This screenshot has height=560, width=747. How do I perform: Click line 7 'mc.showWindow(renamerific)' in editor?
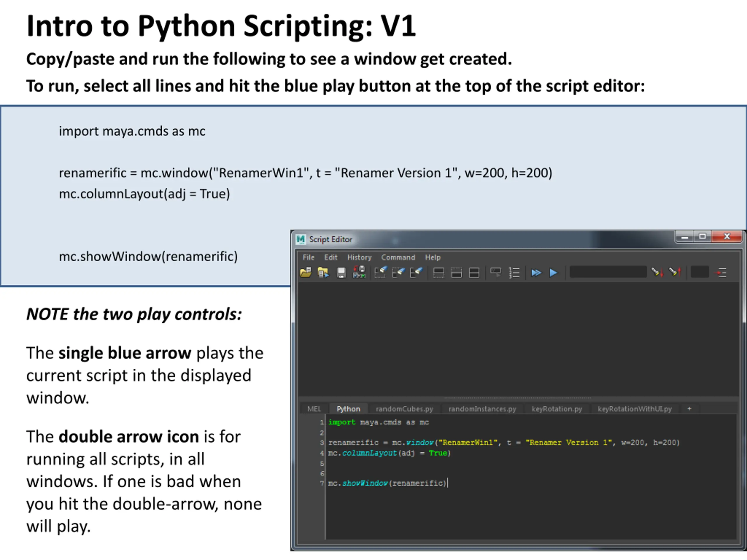(387, 483)
